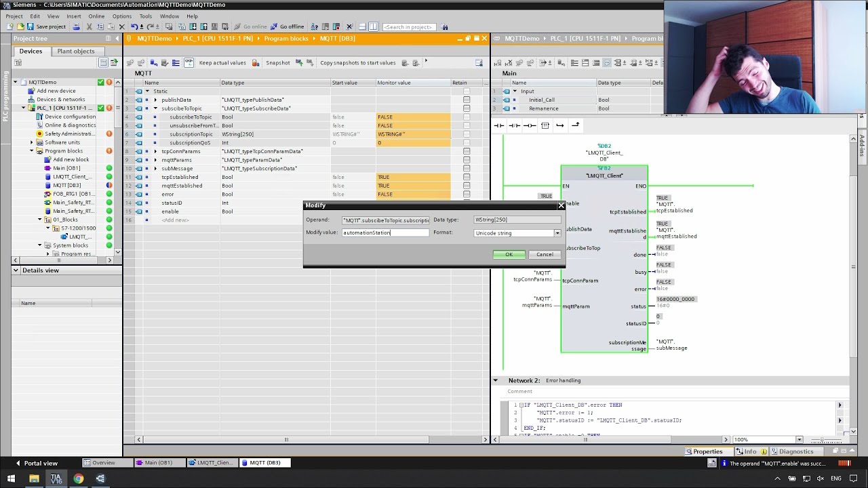Viewport: 868px width, 488px height.
Task: Toggle Retain checkbox for mqttEstablished row
Action: point(467,186)
